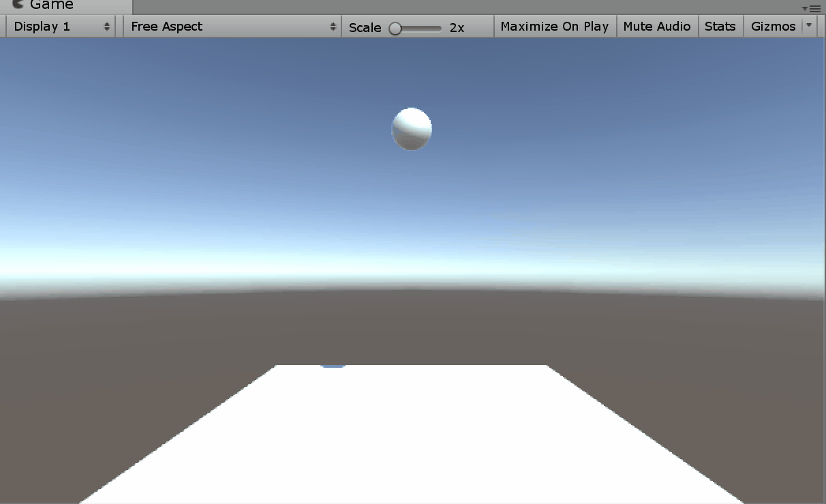Click the right end of Scale slider track
826x504 pixels.
(440, 28)
